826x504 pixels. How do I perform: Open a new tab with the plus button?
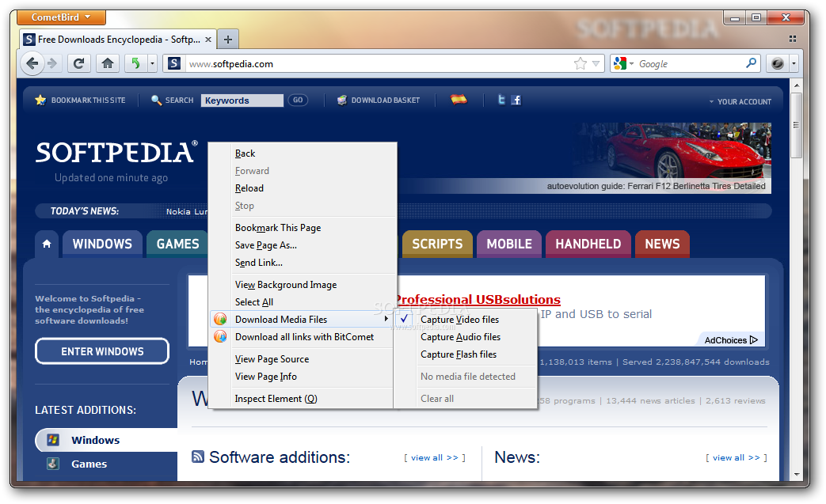click(x=228, y=40)
